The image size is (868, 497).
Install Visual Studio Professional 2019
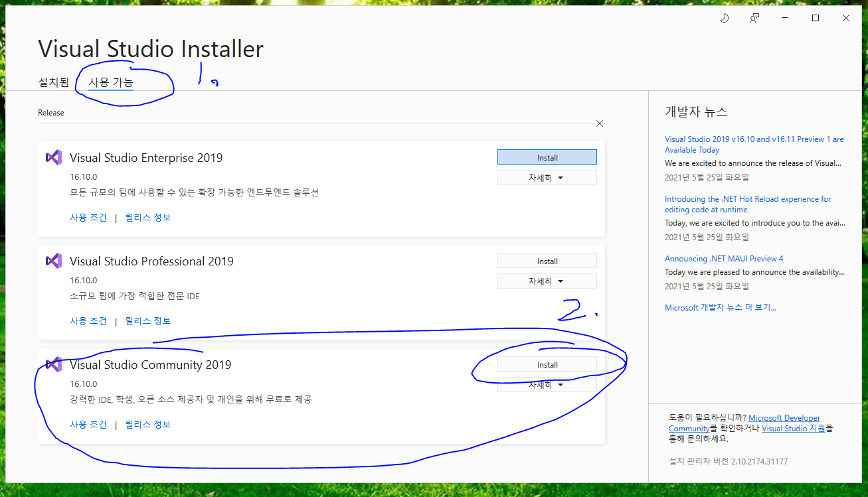pos(547,261)
